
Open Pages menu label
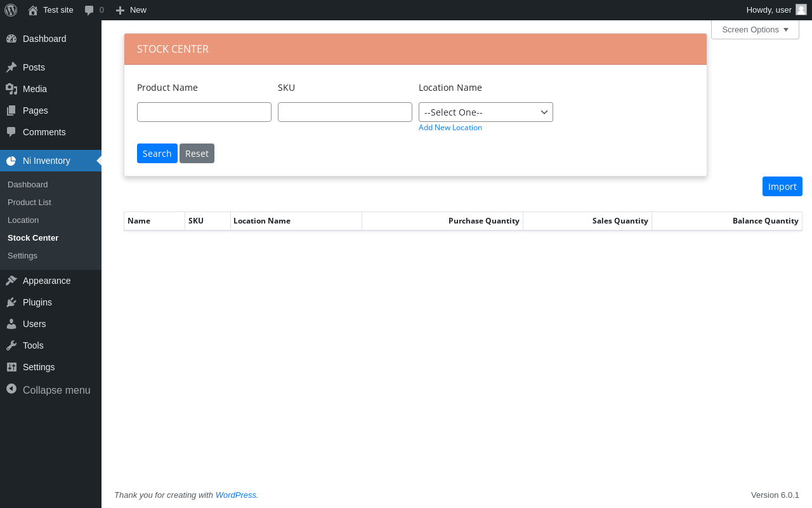tap(36, 110)
